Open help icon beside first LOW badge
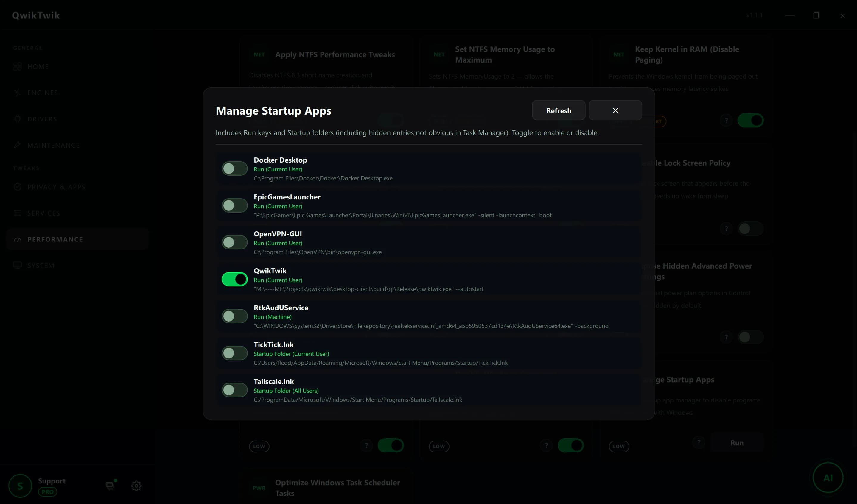Image resolution: width=857 pixels, height=504 pixels. [x=366, y=446]
